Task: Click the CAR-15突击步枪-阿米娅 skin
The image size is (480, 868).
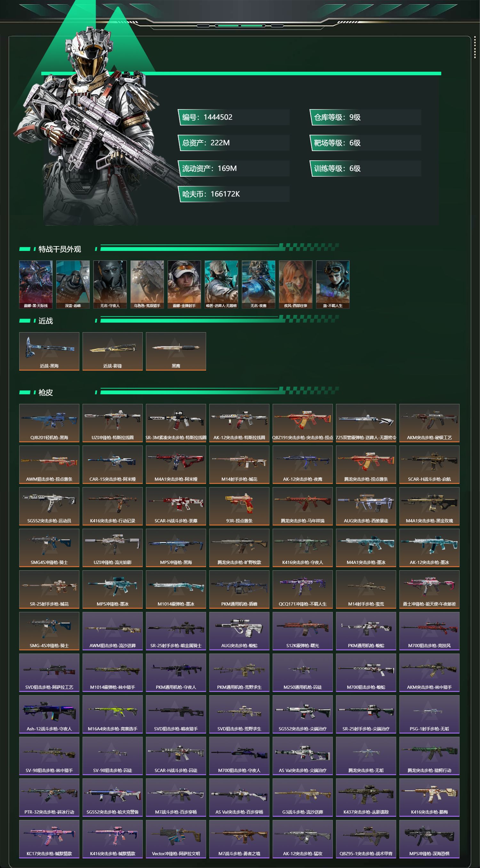Action: [x=113, y=465]
